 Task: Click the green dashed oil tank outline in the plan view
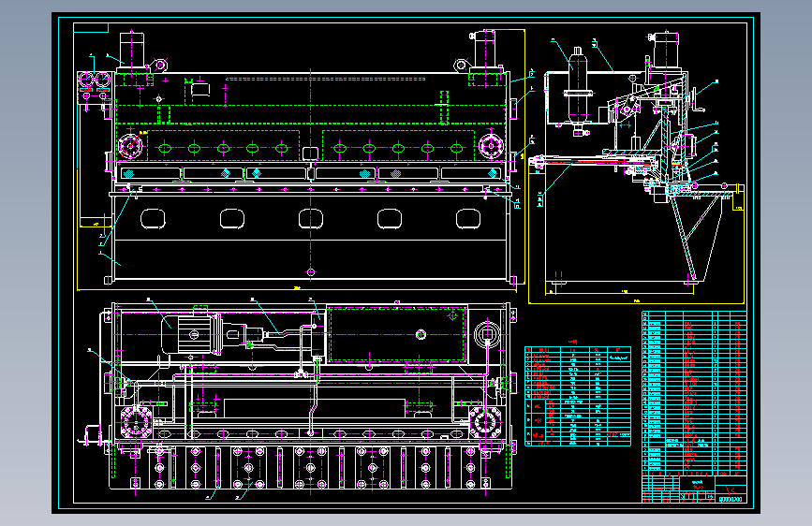click(397, 334)
